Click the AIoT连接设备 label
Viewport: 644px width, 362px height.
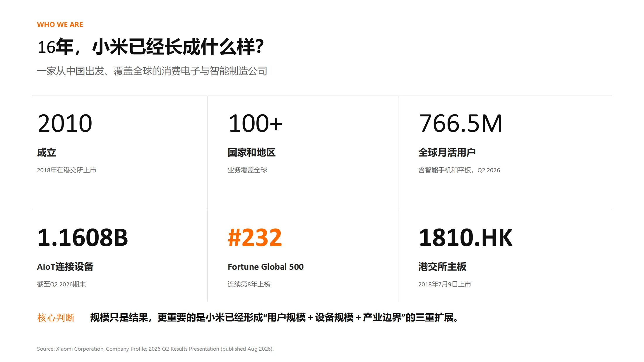pos(65,266)
